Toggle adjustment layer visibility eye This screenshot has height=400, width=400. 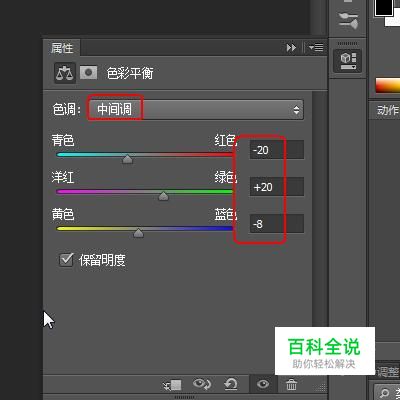[263, 384]
